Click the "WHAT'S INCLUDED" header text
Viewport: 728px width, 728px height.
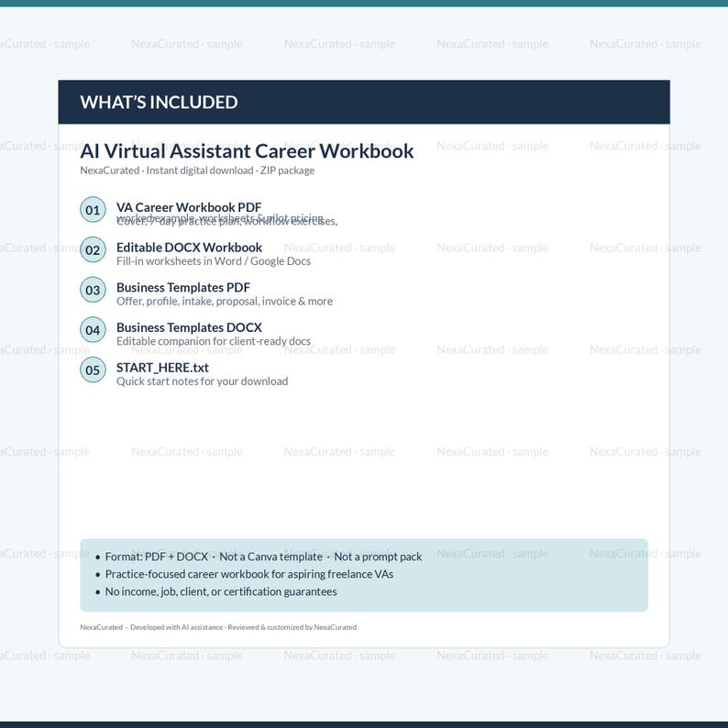(159, 102)
